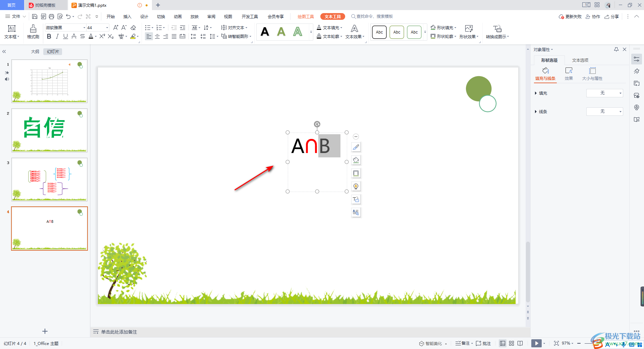Select slide 3 thumbnail with brackets

click(x=49, y=180)
